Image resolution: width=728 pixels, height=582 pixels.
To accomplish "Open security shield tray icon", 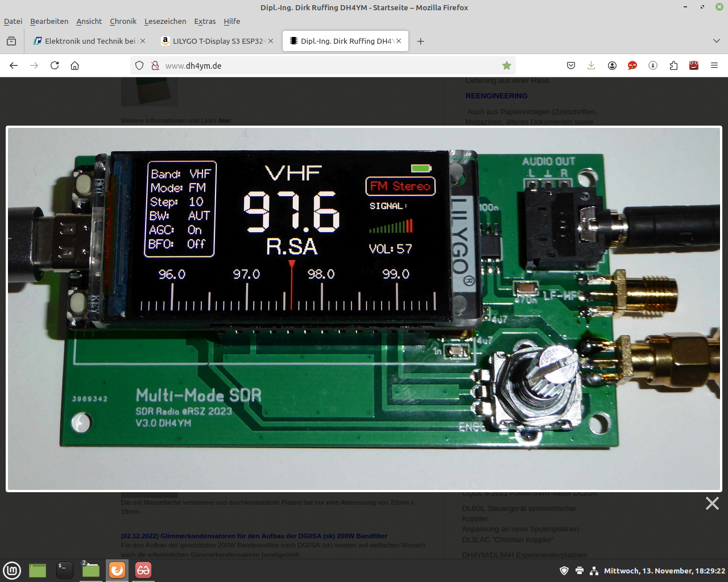I will (x=564, y=571).
